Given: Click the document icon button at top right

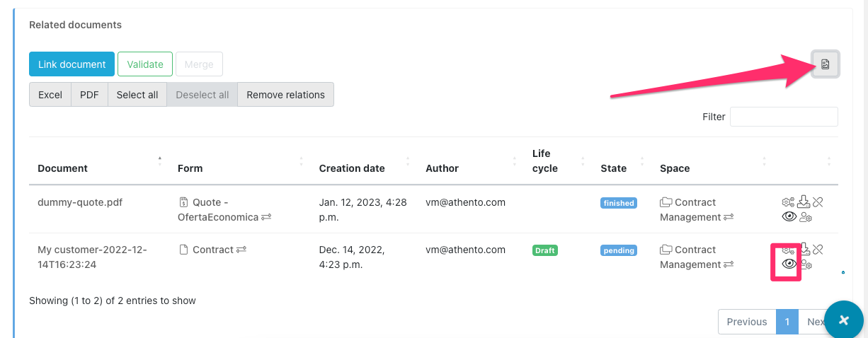Looking at the screenshot, I should point(825,64).
